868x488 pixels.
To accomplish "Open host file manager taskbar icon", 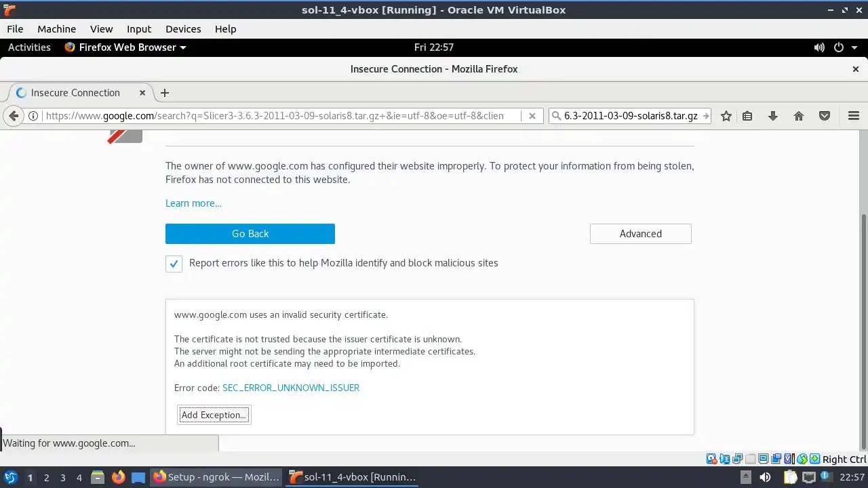I will (97, 477).
